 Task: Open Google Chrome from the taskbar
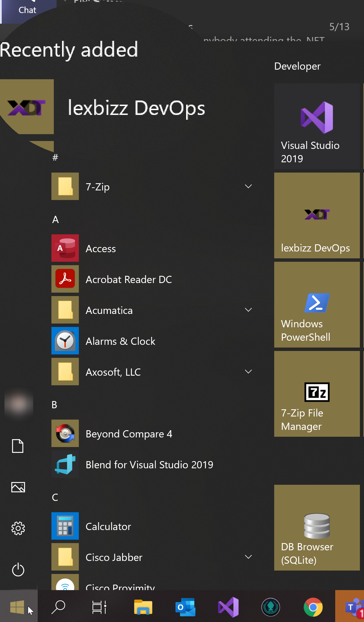pos(313,607)
